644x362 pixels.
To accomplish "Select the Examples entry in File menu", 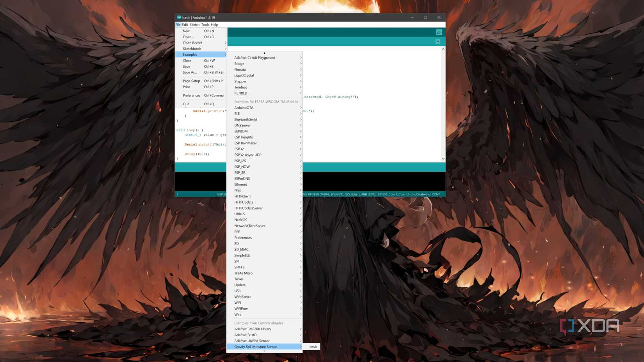I will (x=201, y=55).
